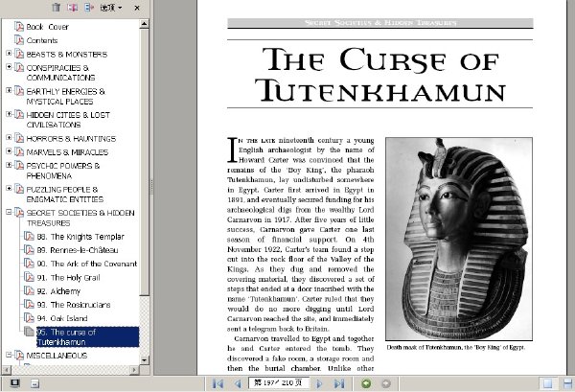575x392 pixels.
Task: Click bookmark panel scroll down arrow
Action: pos(144,360)
